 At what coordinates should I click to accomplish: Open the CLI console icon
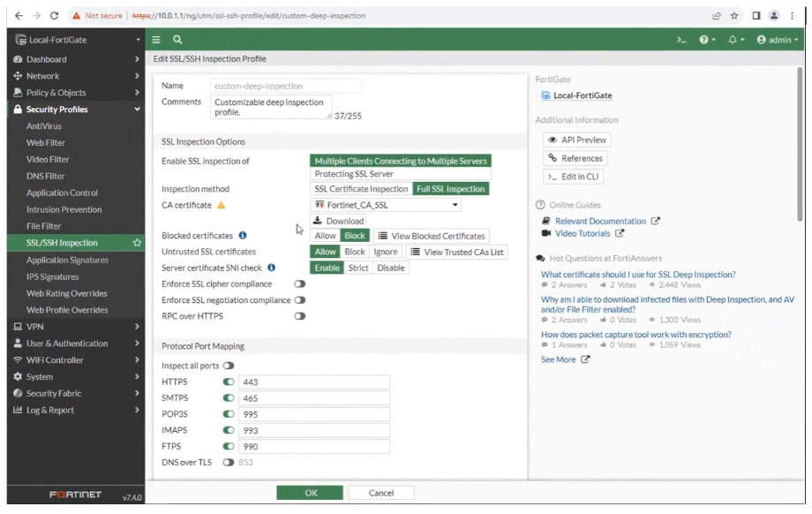coord(681,40)
